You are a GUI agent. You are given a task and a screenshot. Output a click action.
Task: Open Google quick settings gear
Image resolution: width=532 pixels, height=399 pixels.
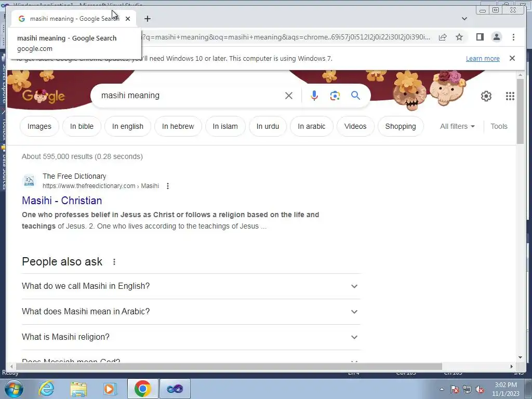click(486, 96)
